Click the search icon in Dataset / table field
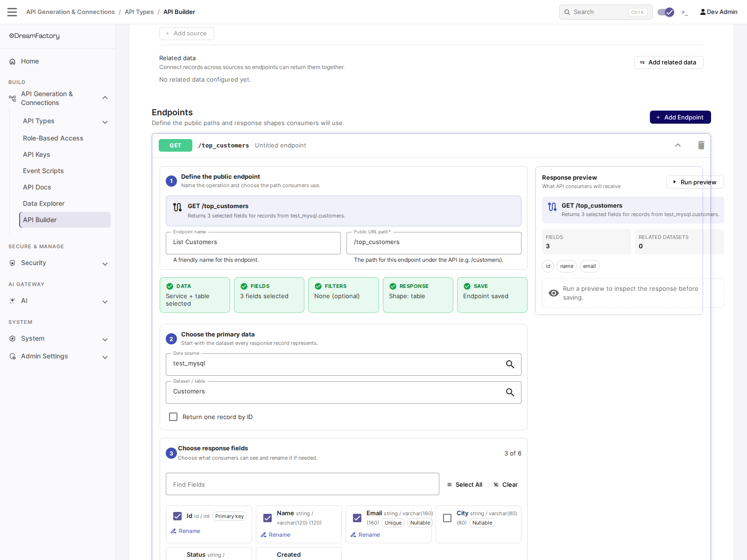Viewport: 747px width, 560px height. pos(510,392)
